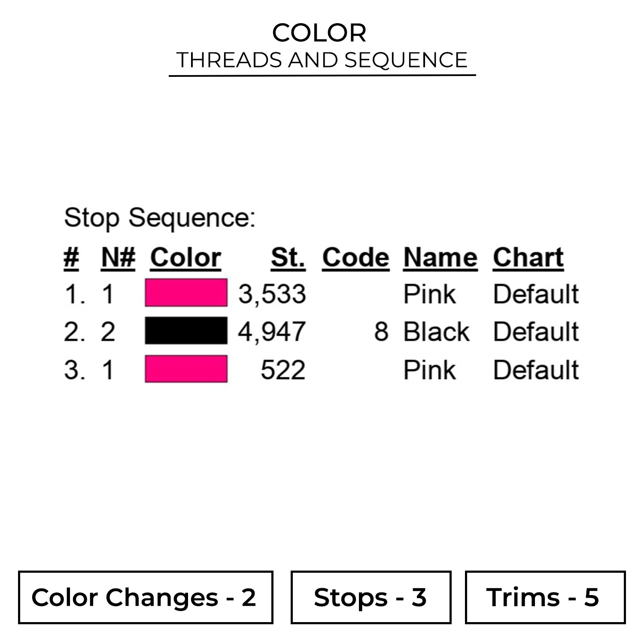644x644 pixels.
Task: Select the Color Changes - 2 box
Action: (146, 597)
